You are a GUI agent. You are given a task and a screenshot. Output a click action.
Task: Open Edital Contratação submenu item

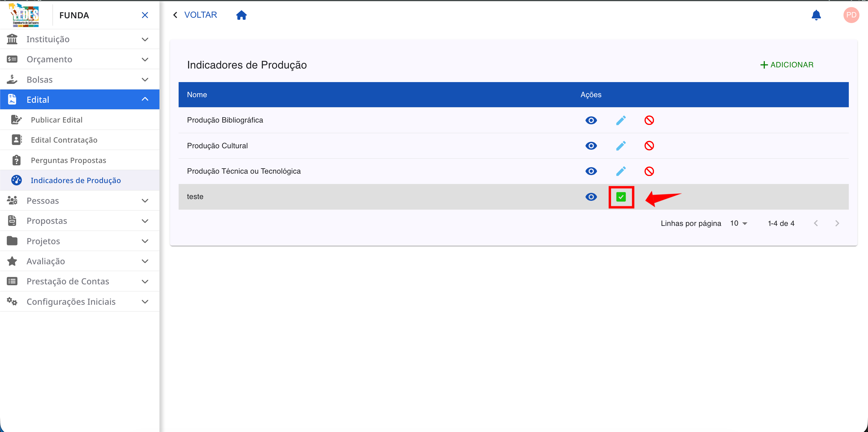(79, 140)
